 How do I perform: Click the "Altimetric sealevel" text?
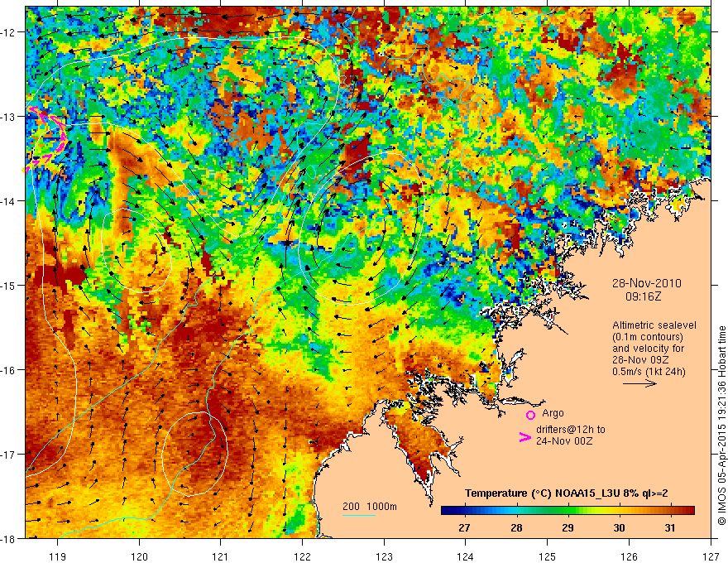coord(654,325)
